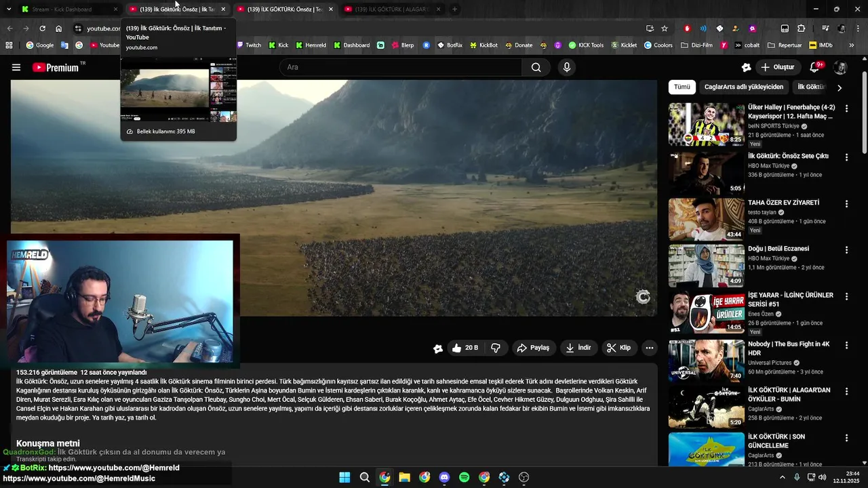Open Dashboard bookmark

click(x=351, y=45)
